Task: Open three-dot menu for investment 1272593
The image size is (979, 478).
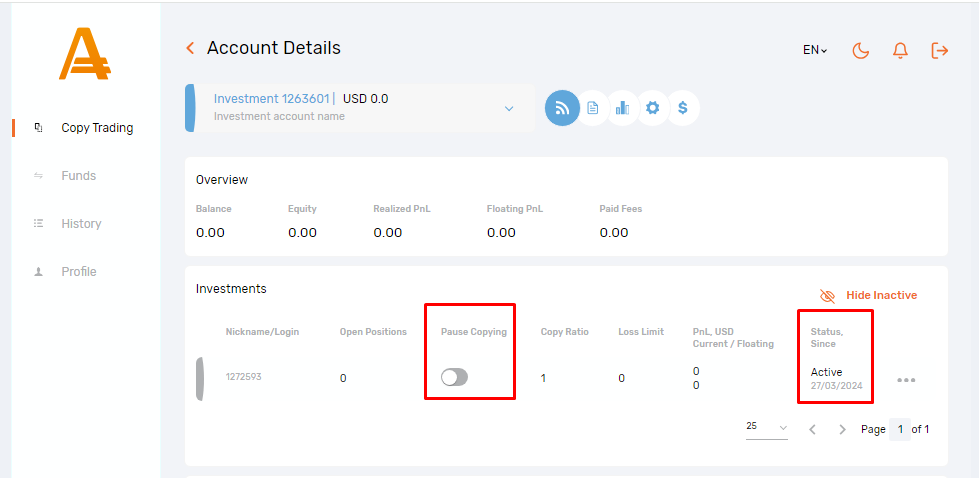Action: (x=906, y=380)
